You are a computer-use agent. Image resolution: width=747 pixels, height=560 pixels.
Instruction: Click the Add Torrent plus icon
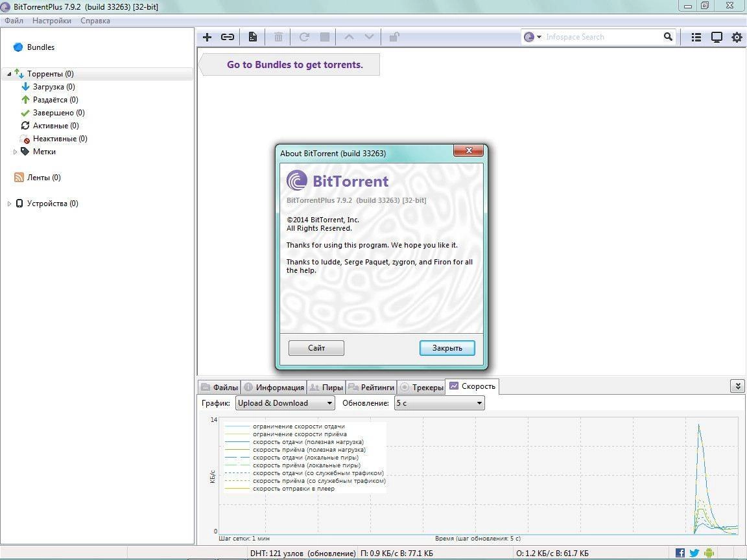click(207, 37)
